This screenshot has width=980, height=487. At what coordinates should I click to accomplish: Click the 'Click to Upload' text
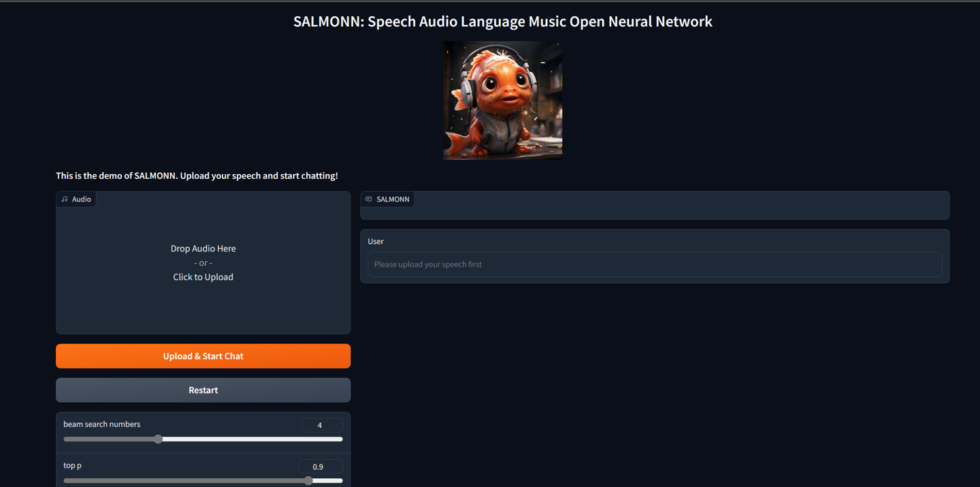[x=203, y=277]
